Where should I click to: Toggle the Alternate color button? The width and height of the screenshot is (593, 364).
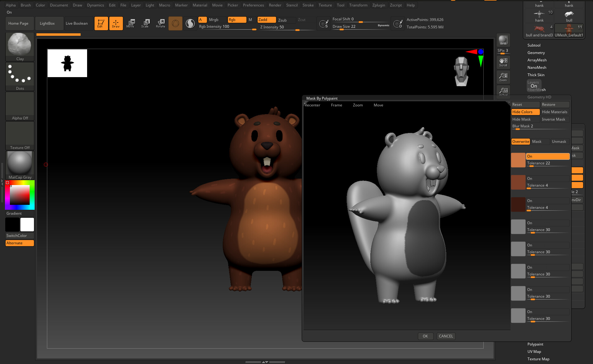point(20,243)
